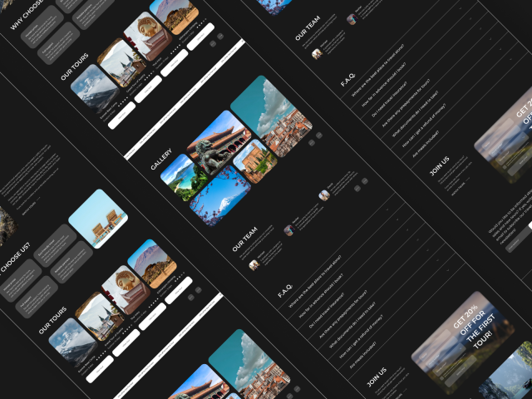Click the Eco-friendly travel card near the beach chairs
532x399 pixels.
tap(55, 246)
